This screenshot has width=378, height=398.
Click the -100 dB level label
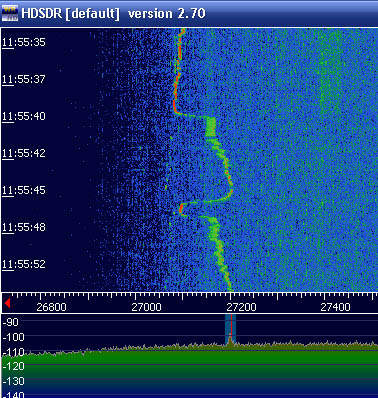(x=13, y=337)
